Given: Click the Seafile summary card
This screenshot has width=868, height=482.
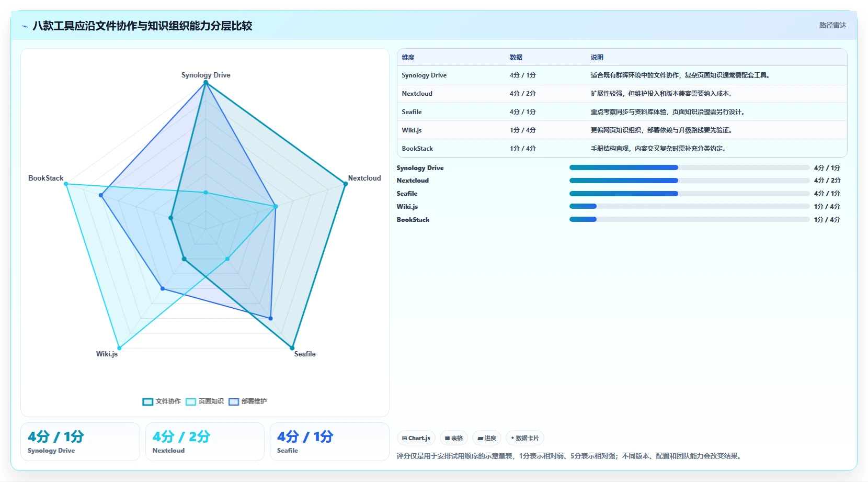Looking at the screenshot, I should tap(329, 442).
